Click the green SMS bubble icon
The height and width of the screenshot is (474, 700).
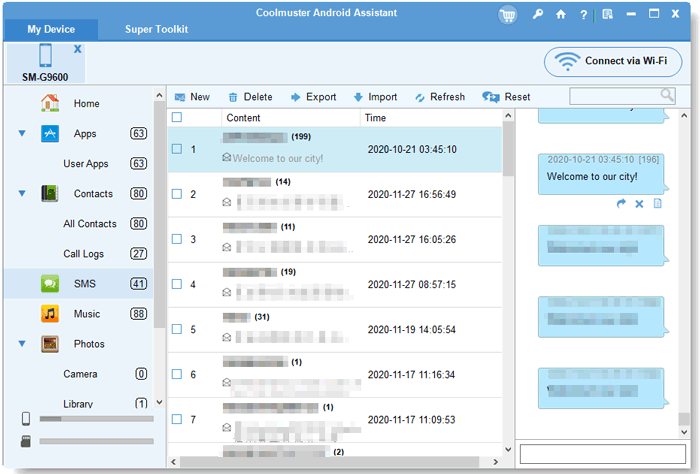pos(50,284)
